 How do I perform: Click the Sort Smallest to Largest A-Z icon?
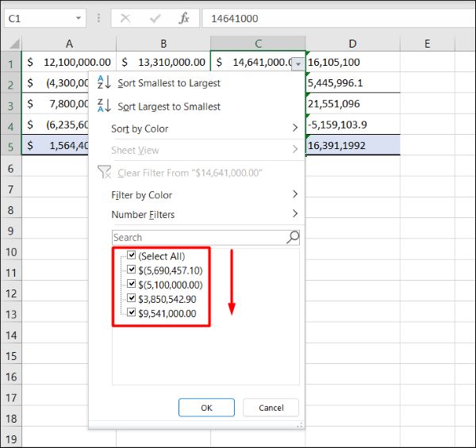(x=104, y=82)
